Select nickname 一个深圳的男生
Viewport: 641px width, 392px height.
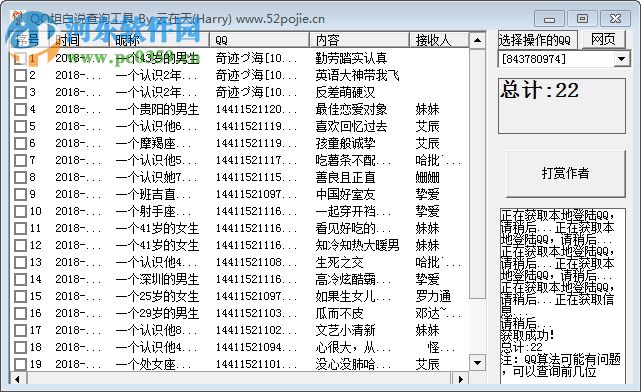click(157, 279)
